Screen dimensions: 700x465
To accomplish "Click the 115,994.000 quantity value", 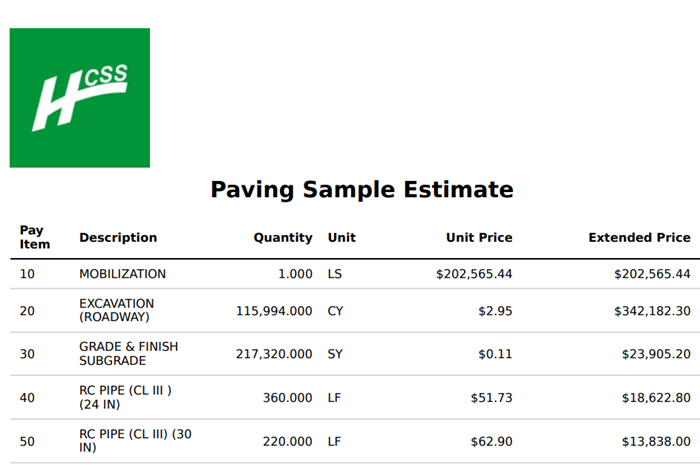I will click(274, 311).
